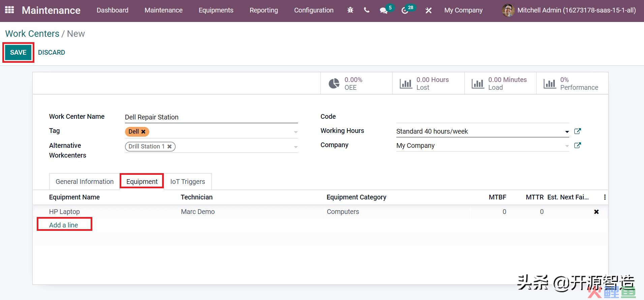
Task: Sort by Equipment Category column header
Action: tap(357, 197)
